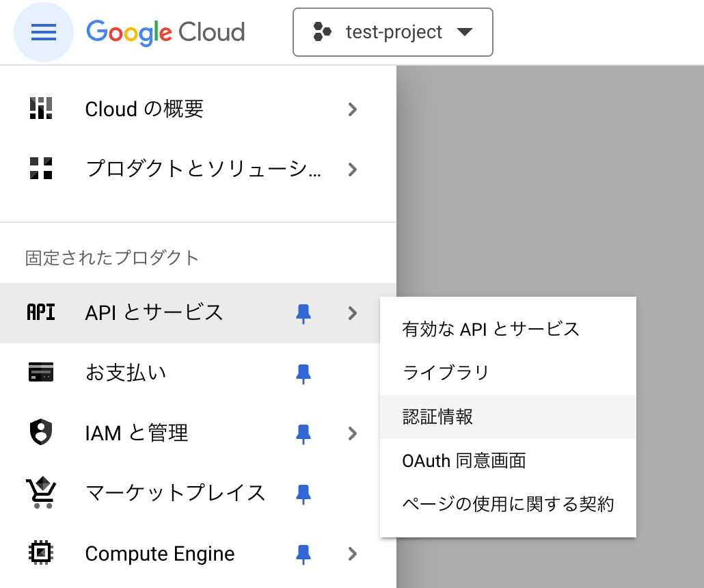Select 認証情報 from the submenu

pos(438,417)
